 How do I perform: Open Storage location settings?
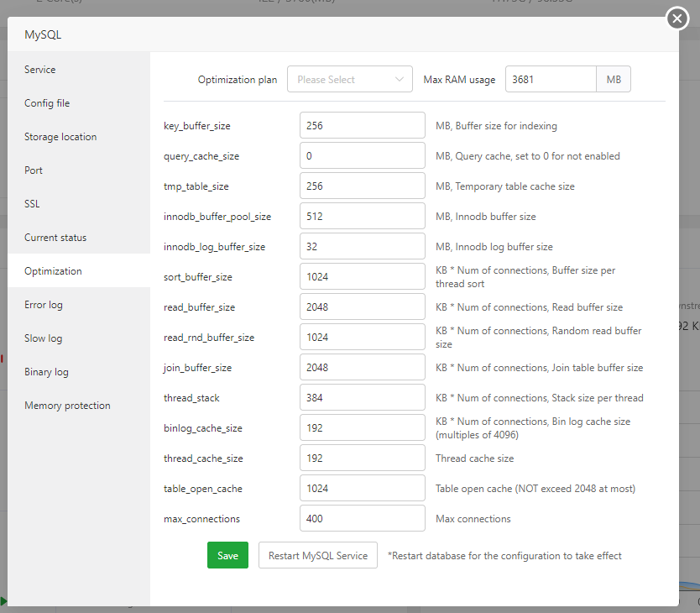(x=60, y=137)
